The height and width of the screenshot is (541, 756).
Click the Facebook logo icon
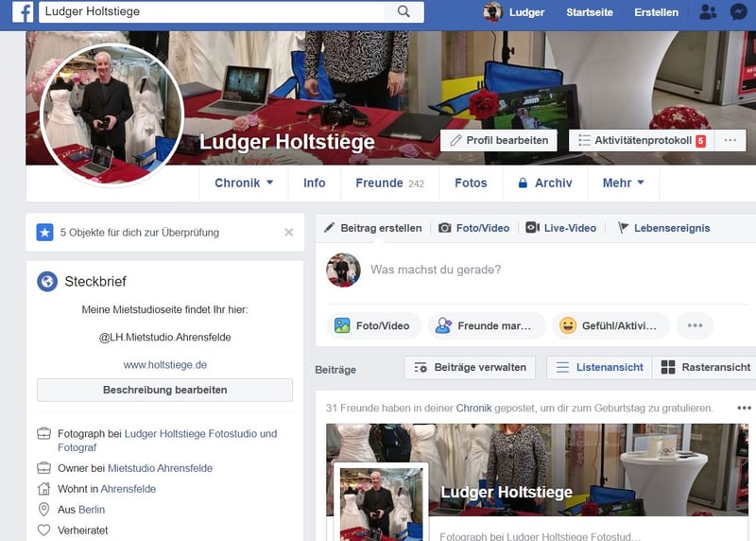[x=23, y=12]
